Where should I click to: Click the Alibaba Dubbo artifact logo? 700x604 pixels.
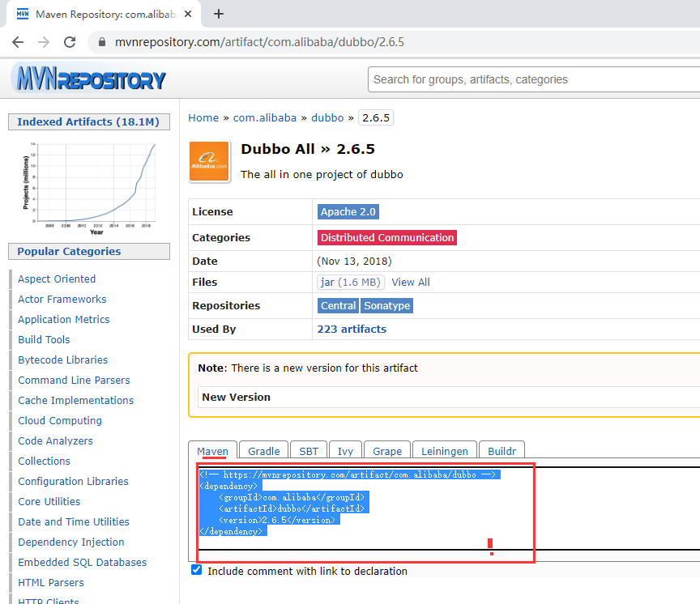point(209,161)
